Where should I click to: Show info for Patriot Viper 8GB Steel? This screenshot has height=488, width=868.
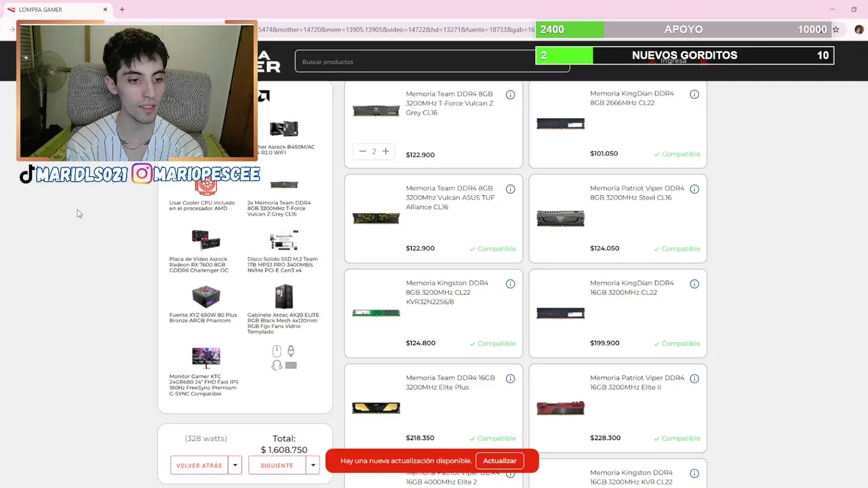click(x=694, y=189)
